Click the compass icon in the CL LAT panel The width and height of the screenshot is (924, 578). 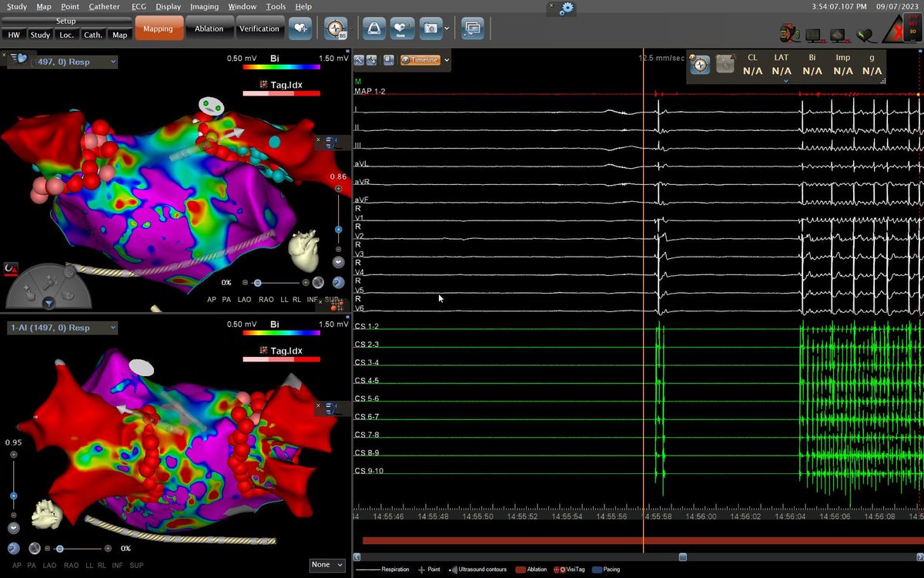coord(699,64)
